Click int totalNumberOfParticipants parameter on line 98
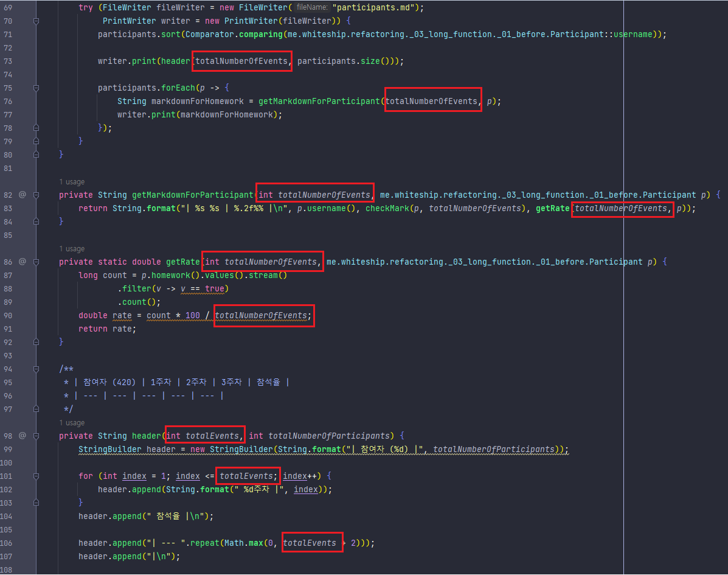 (319, 436)
